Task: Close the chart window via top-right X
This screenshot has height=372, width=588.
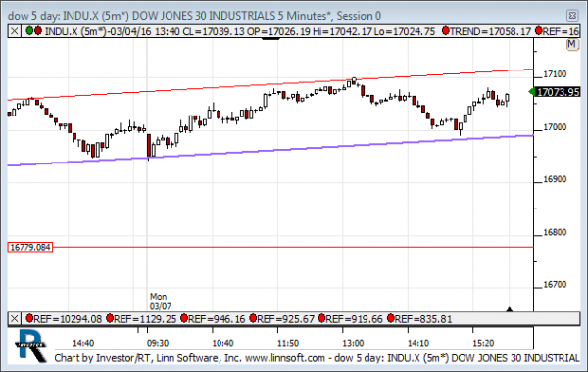Action: click(572, 16)
